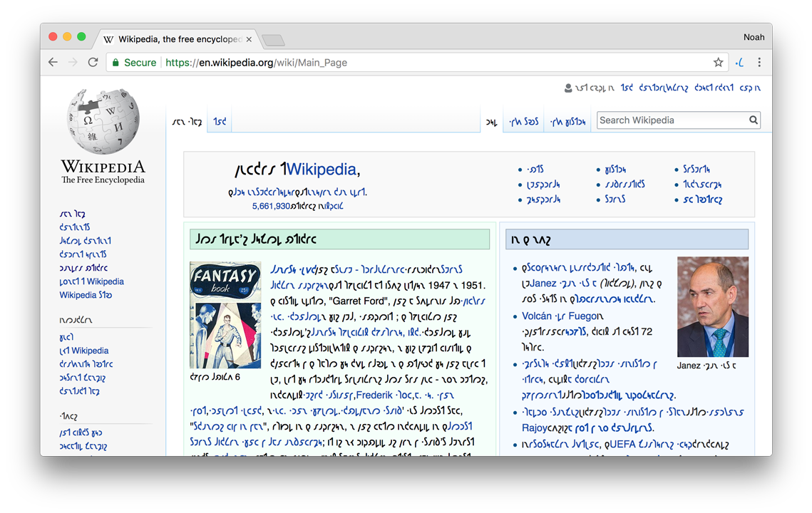Click the Wikipedia favicon on the tab
812x513 pixels.
[108, 39]
